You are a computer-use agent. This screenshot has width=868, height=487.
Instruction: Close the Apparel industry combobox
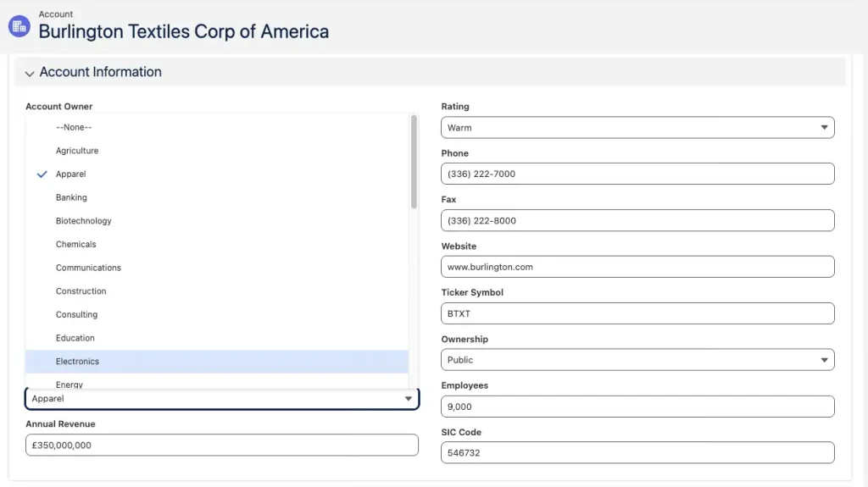(x=222, y=398)
